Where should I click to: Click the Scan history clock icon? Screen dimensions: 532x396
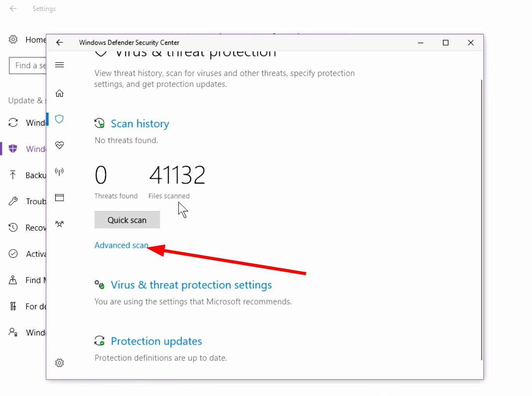[x=99, y=123]
